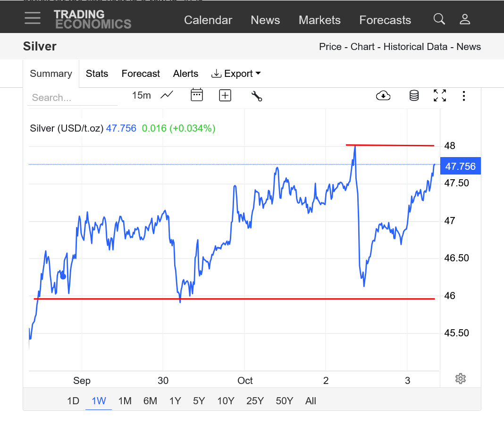
Task: Select the 1M time range
Action: [x=125, y=401]
